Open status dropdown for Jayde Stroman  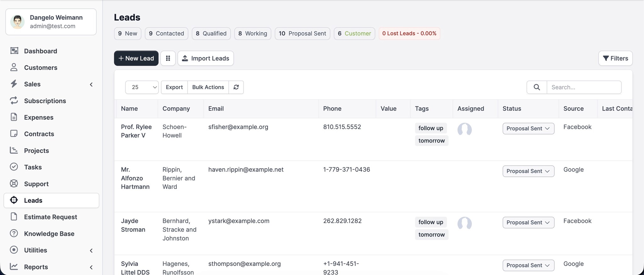click(x=528, y=223)
